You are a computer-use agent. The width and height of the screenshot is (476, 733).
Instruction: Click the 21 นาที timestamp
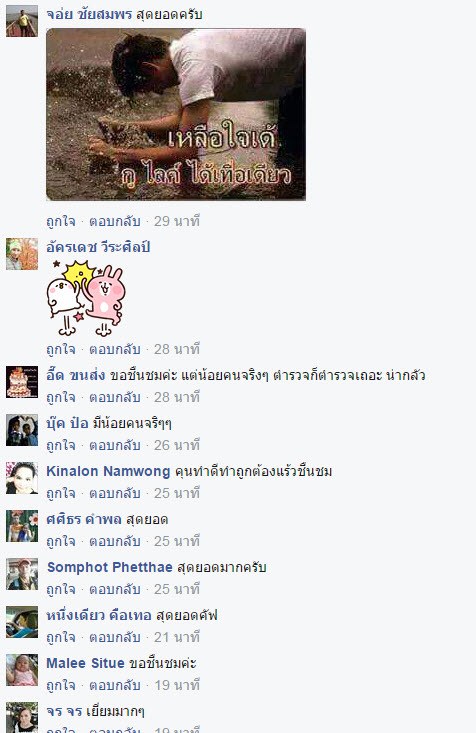177,637
